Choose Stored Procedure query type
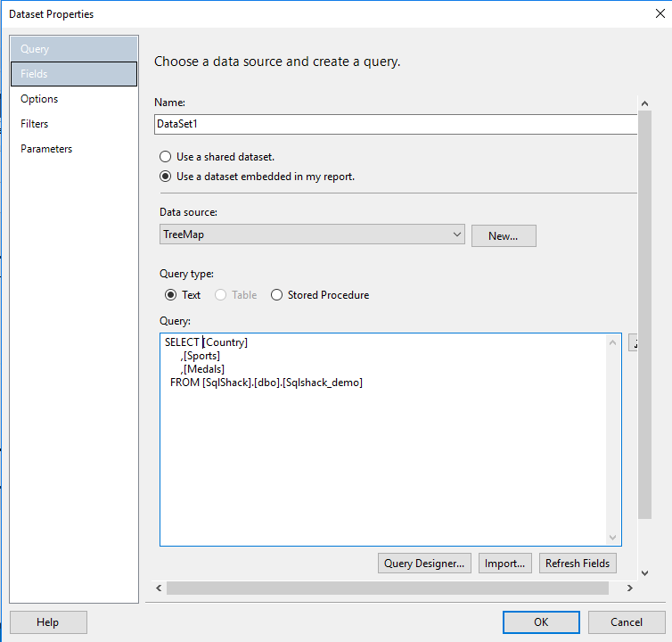Screen dimensions: 672x642 tap(276, 295)
